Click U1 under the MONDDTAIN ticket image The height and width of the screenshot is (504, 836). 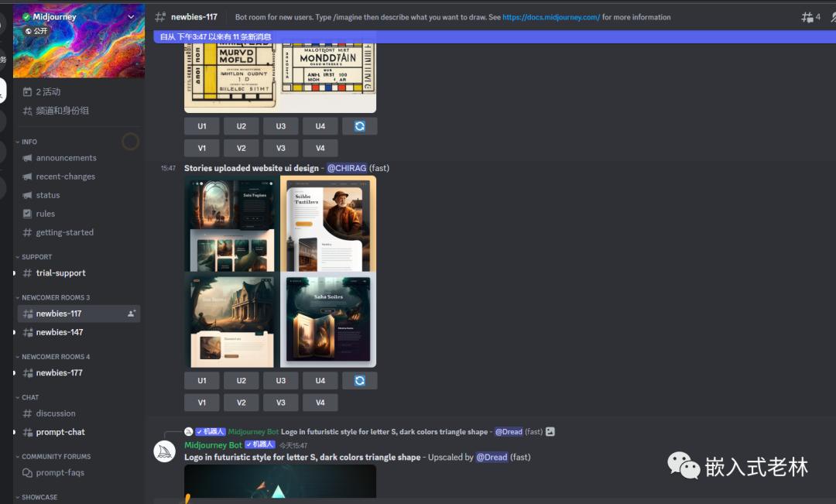click(201, 126)
